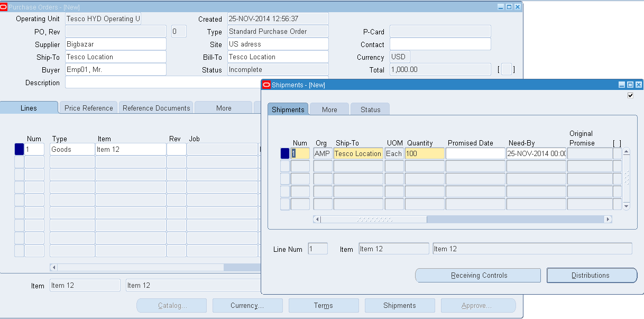Minimize the Purchase Orders window
The image size is (644, 319).
click(501, 7)
